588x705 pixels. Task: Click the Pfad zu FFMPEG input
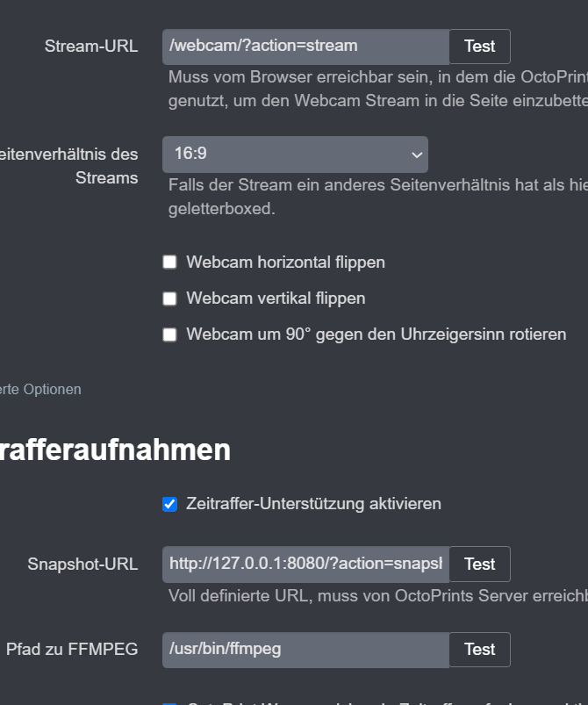point(305,650)
